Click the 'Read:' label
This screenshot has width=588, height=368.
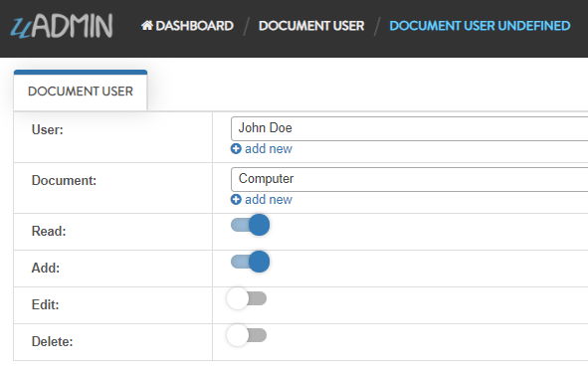coord(49,231)
